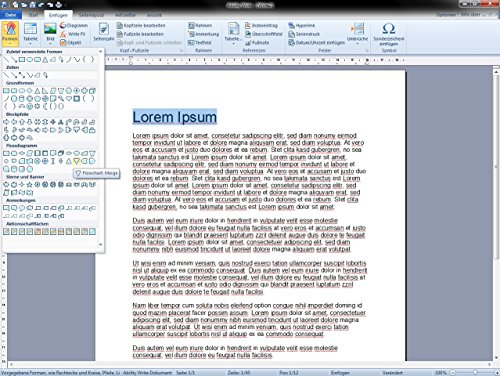Screen dimensions: 500x376
Task: Open Sonderzeichen einfügen omega symbol
Action: coord(389,34)
